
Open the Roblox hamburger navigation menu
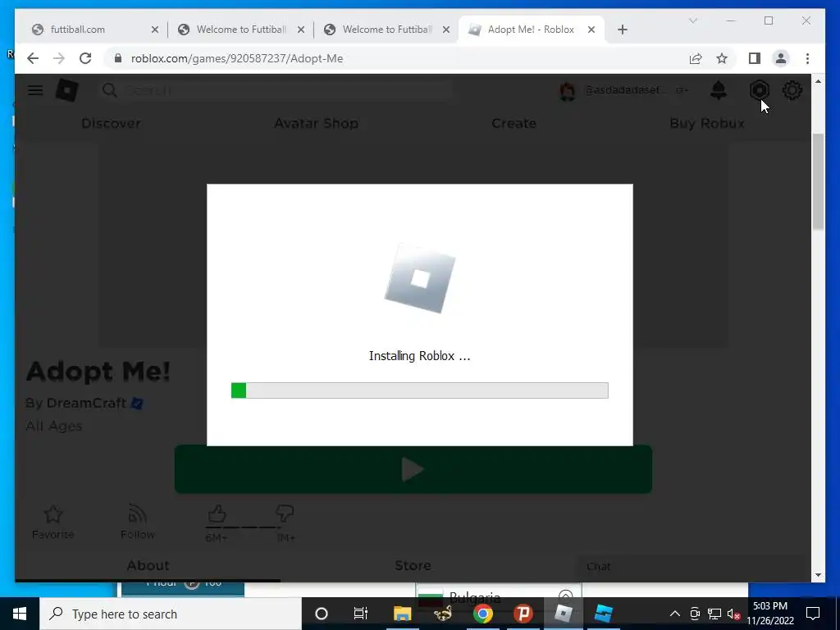coord(35,90)
